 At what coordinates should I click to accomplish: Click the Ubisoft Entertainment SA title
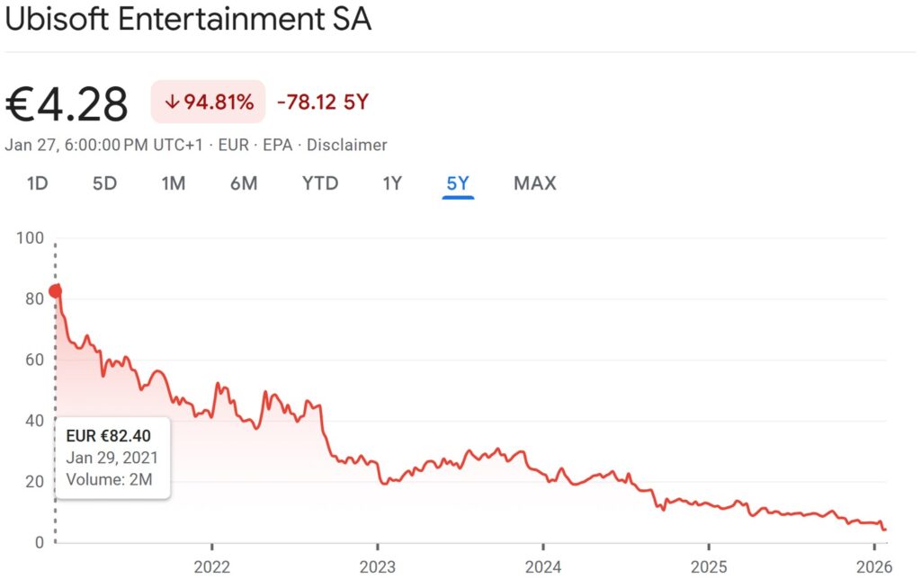tap(188, 21)
